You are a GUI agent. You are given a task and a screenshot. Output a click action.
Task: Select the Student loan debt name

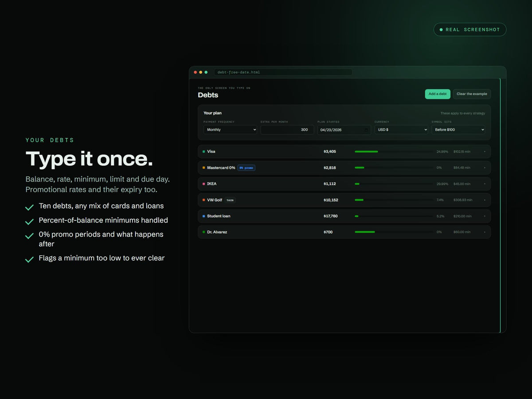pos(219,216)
